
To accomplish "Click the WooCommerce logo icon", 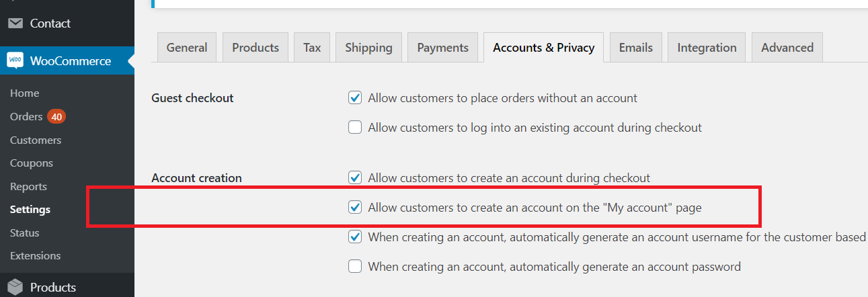I will tap(15, 60).
